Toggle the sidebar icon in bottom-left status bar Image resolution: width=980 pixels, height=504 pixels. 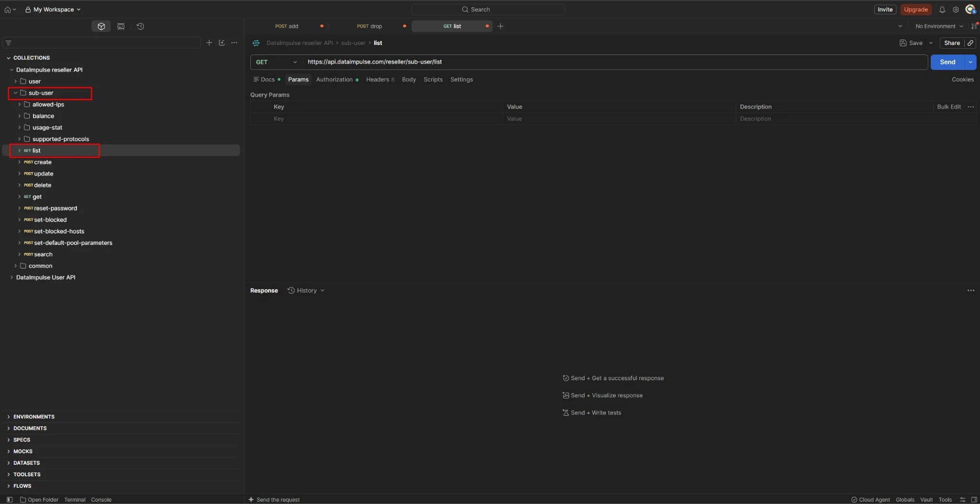[x=10, y=500]
